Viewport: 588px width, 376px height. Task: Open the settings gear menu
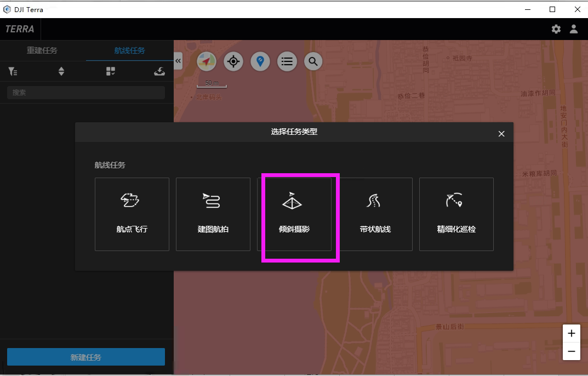pyautogui.click(x=556, y=29)
